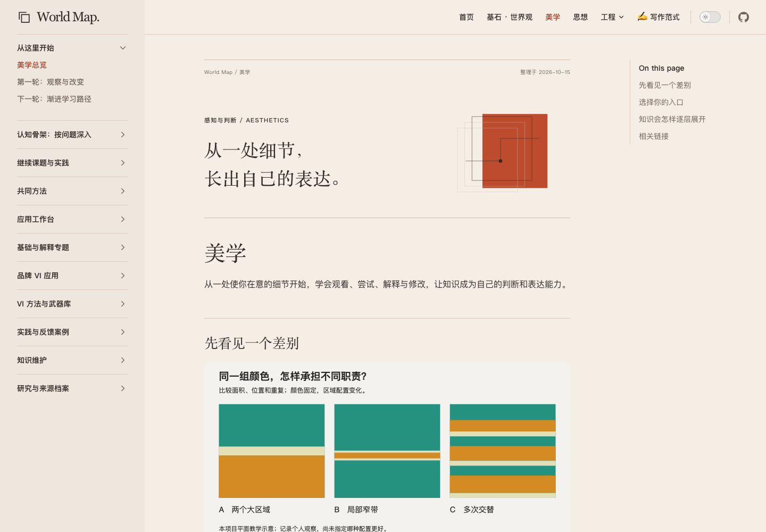Open the 工程 dropdown menu
766x532 pixels.
click(612, 17)
